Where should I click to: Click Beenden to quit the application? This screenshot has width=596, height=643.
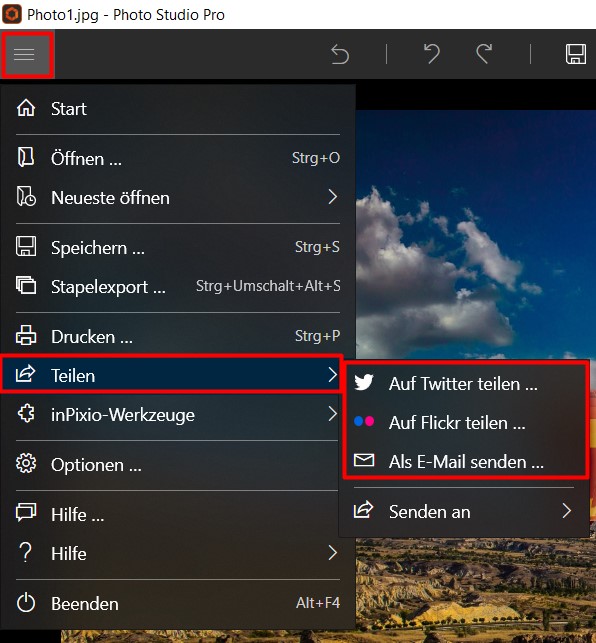(178, 603)
